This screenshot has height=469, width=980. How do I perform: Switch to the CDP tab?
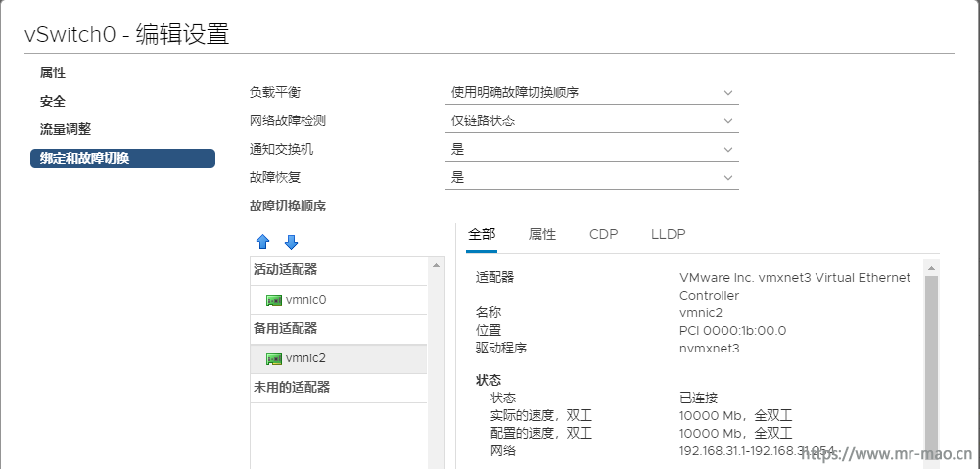click(604, 235)
